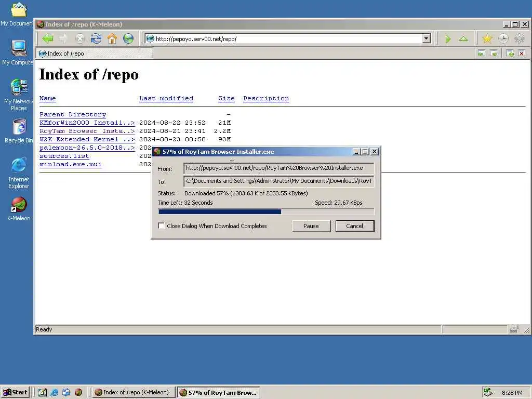Viewport: 532px width, 399px height.
Task: Open the My Computer desktop icon
Action: pyautogui.click(x=18, y=52)
